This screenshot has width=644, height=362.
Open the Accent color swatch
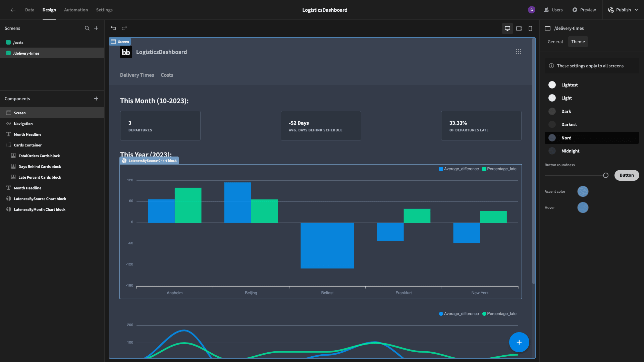click(583, 191)
